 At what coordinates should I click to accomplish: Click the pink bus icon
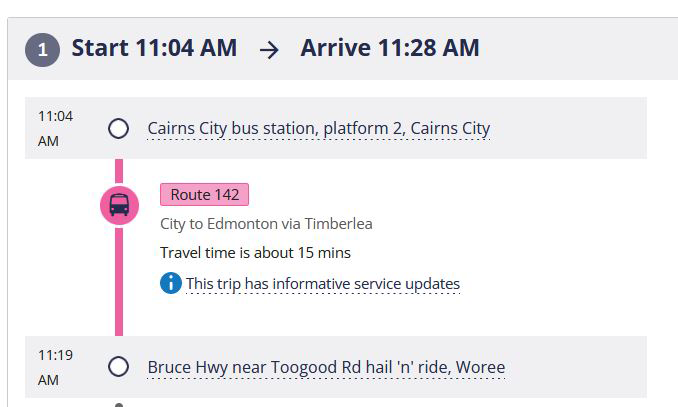click(x=119, y=205)
